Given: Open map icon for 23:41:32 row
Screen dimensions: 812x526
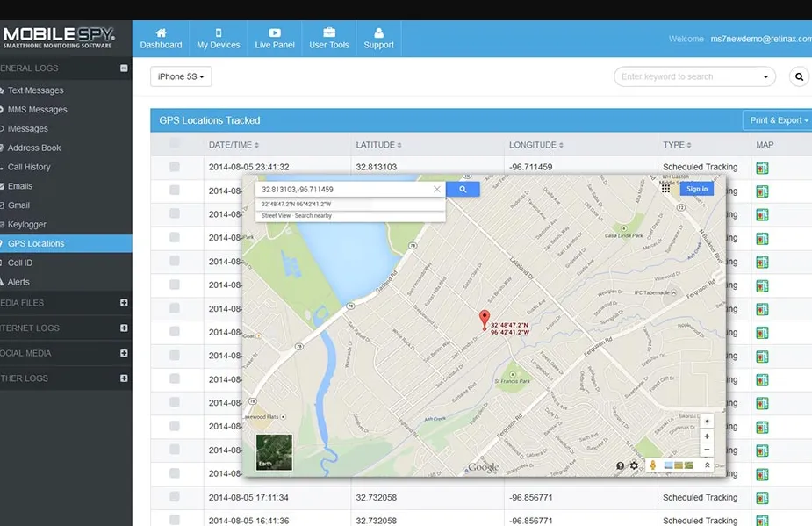Looking at the screenshot, I should 762,168.
